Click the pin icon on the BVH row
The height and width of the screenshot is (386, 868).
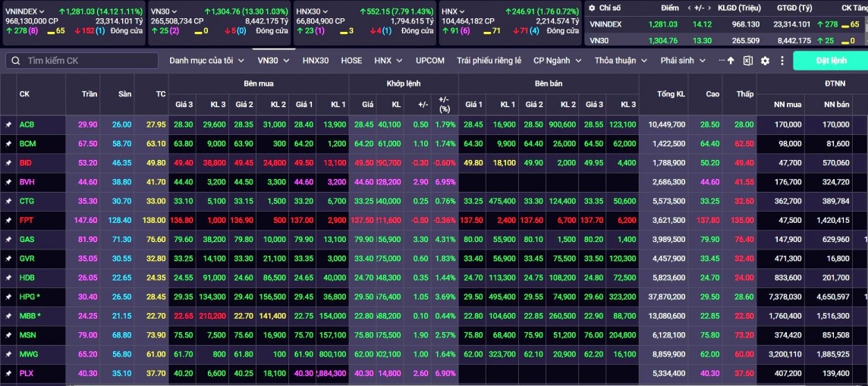tap(8, 182)
